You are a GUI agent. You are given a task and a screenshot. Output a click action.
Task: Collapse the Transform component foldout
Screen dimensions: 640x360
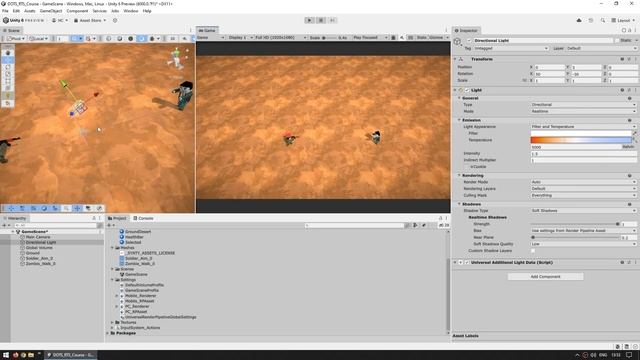click(x=455, y=59)
